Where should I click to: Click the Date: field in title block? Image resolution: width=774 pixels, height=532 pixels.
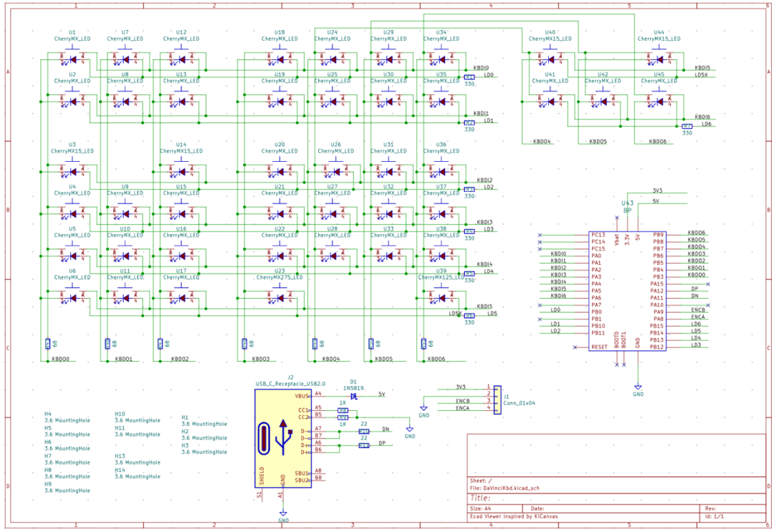tap(537, 508)
